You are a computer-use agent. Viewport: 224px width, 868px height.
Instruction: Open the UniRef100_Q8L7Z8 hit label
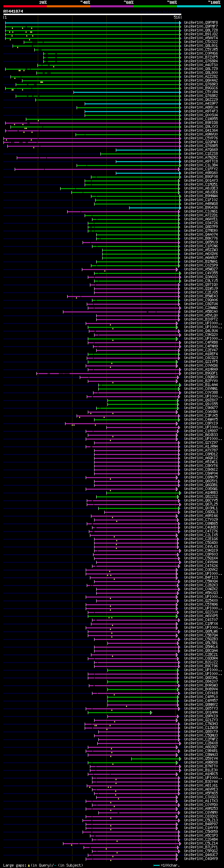201,30
